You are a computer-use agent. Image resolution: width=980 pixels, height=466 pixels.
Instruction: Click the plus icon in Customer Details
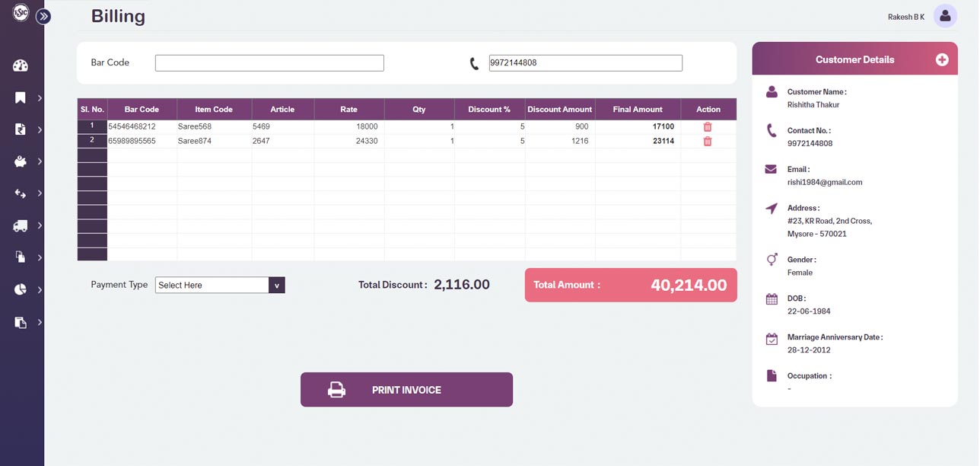coord(942,59)
